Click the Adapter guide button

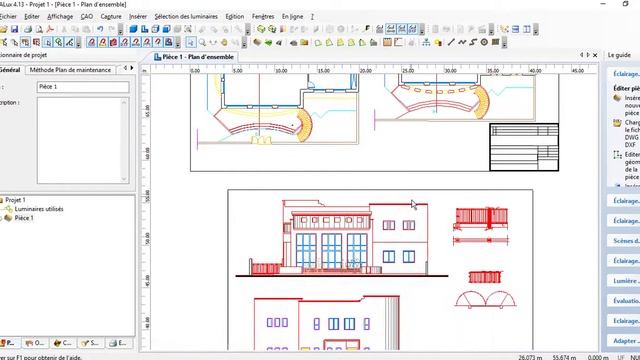tap(624, 341)
